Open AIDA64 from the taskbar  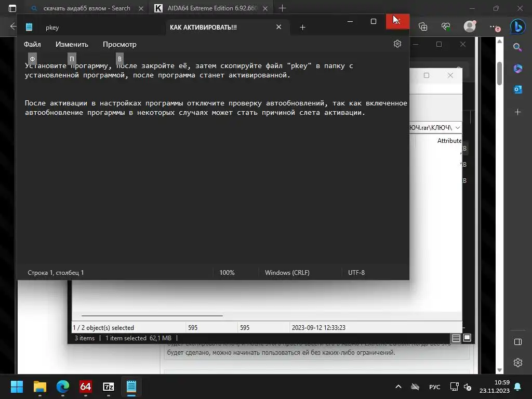coord(86,387)
